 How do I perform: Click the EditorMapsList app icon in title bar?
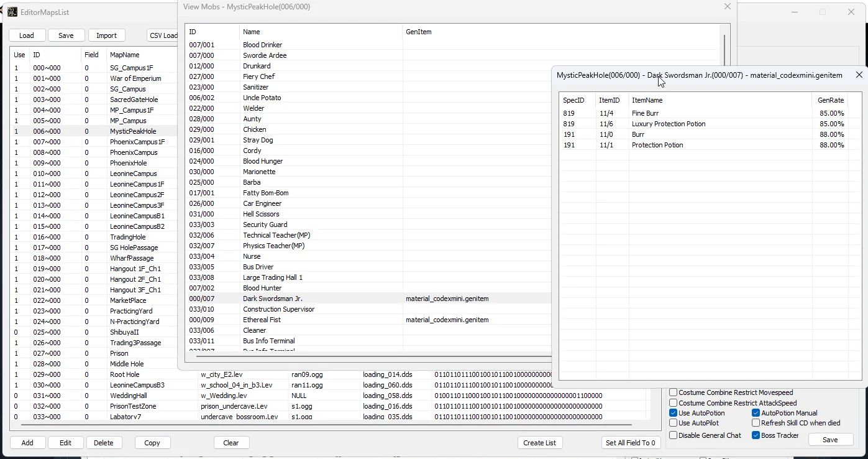point(12,12)
